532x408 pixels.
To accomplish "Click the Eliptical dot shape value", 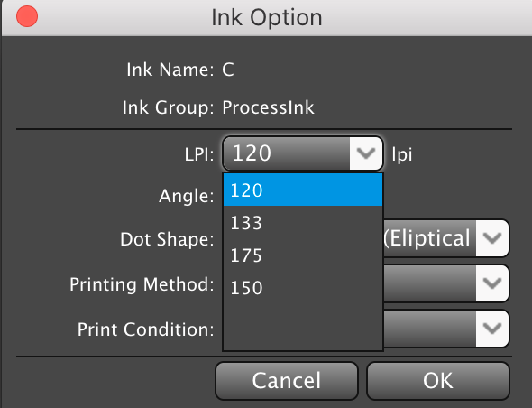I will click(429, 238).
